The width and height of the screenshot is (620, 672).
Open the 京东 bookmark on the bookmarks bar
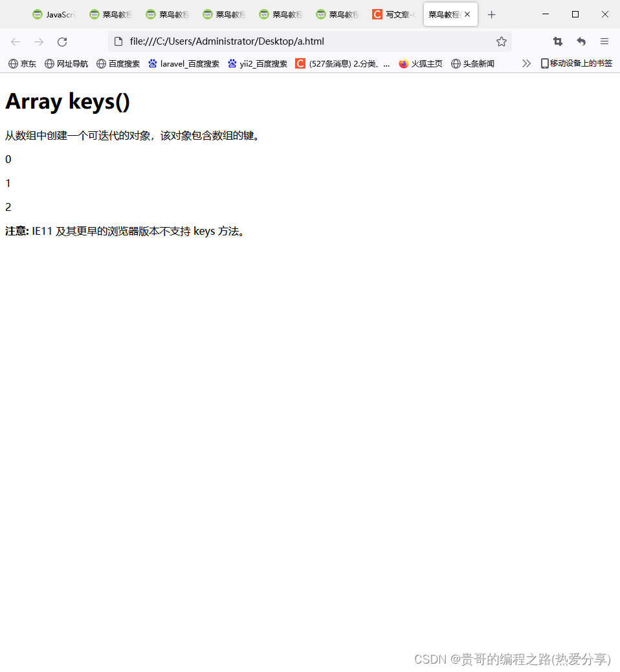point(22,63)
